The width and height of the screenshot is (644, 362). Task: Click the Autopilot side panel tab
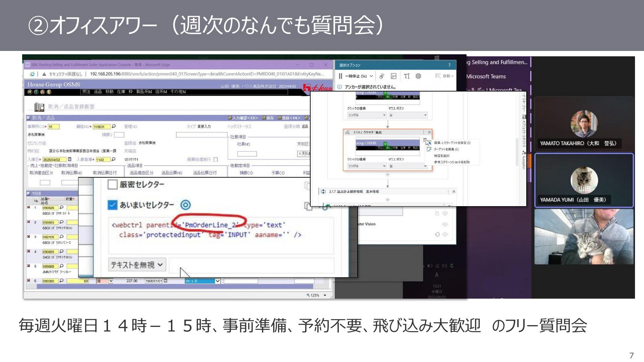tap(524, 160)
